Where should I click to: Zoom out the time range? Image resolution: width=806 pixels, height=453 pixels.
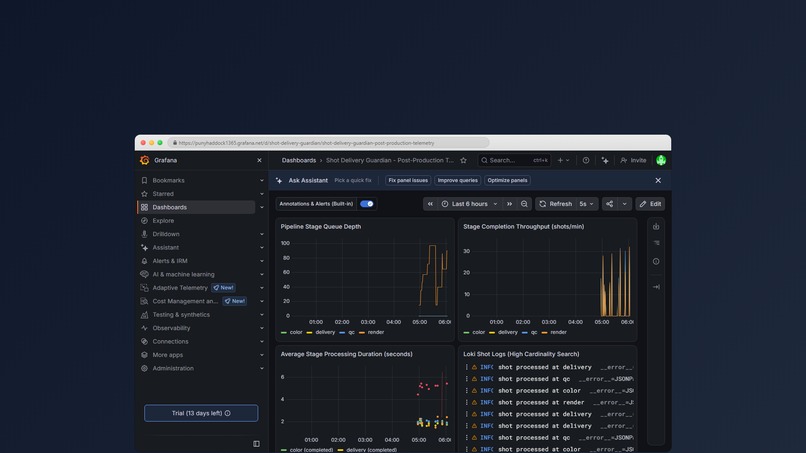(524, 204)
